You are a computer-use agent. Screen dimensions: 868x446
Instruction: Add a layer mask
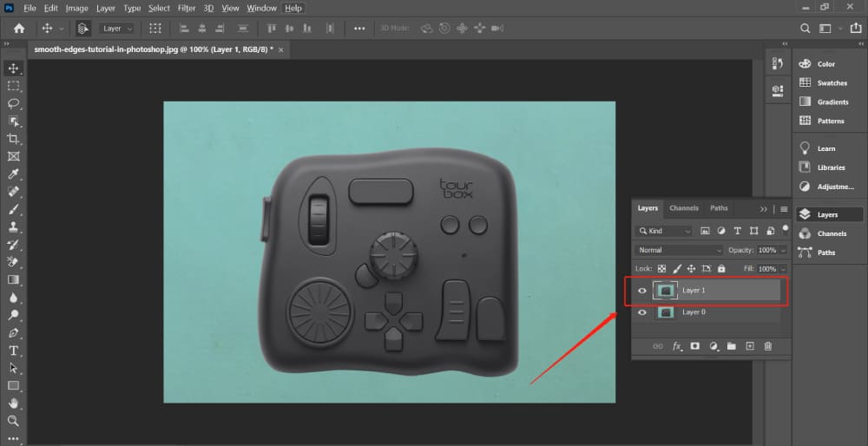click(x=695, y=346)
